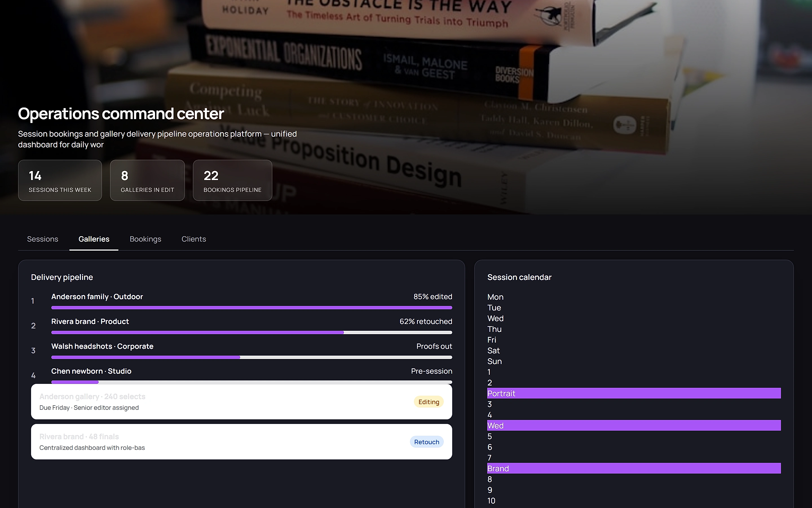
Task: Click the Rivera brand Product progress bar
Action: pyautogui.click(x=252, y=332)
